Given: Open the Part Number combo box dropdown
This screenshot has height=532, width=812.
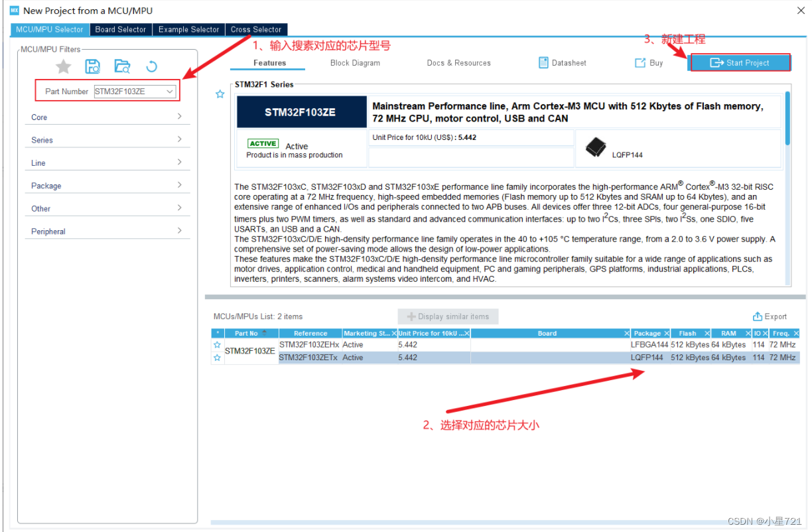Looking at the screenshot, I should tap(170, 92).
